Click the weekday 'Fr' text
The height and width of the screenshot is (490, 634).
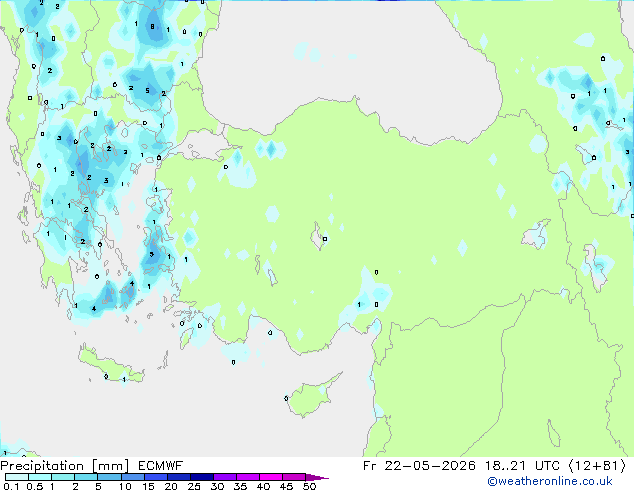click(370, 466)
